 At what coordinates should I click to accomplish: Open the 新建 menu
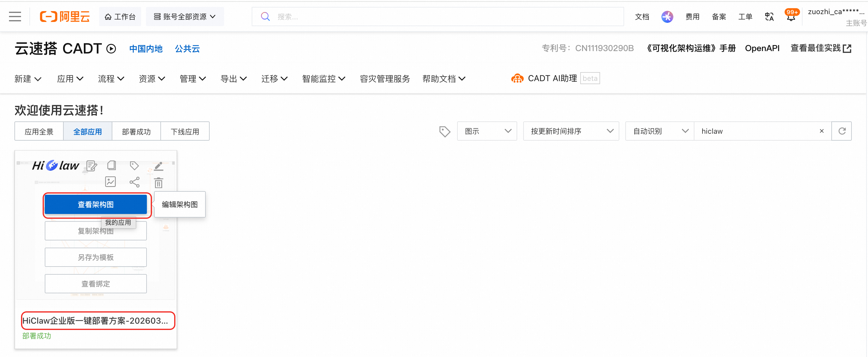28,79
